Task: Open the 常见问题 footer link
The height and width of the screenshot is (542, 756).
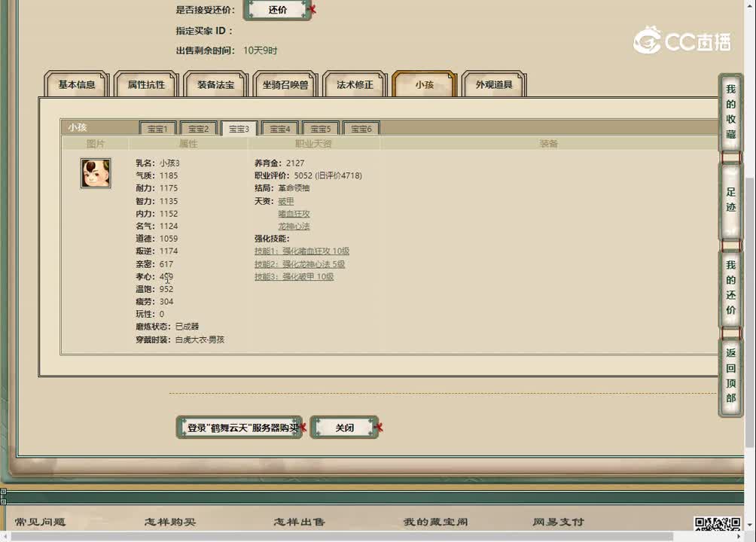Action: point(40,522)
